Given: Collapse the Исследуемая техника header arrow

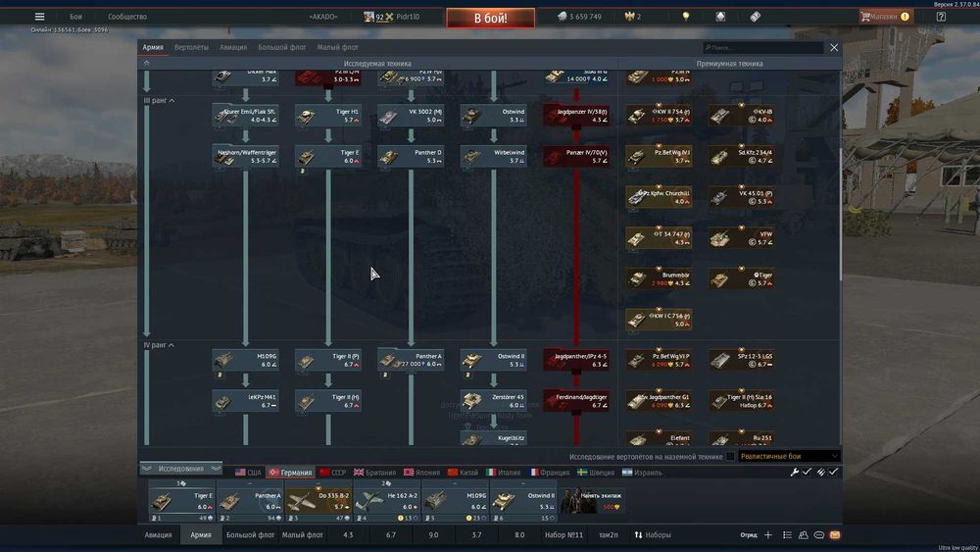Looking at the screenshot, I should (146, 63).
